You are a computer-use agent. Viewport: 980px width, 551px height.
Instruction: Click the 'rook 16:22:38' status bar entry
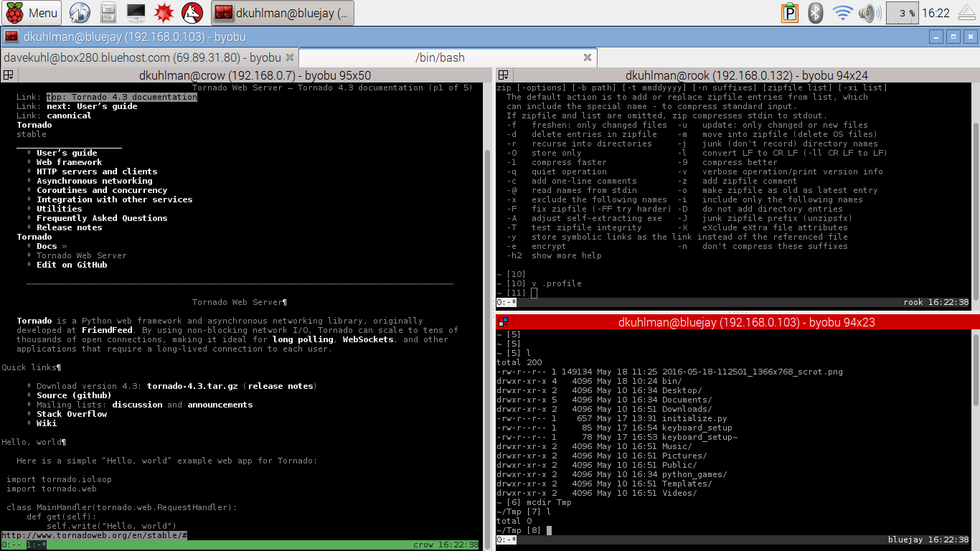click(x=936, y=303)
